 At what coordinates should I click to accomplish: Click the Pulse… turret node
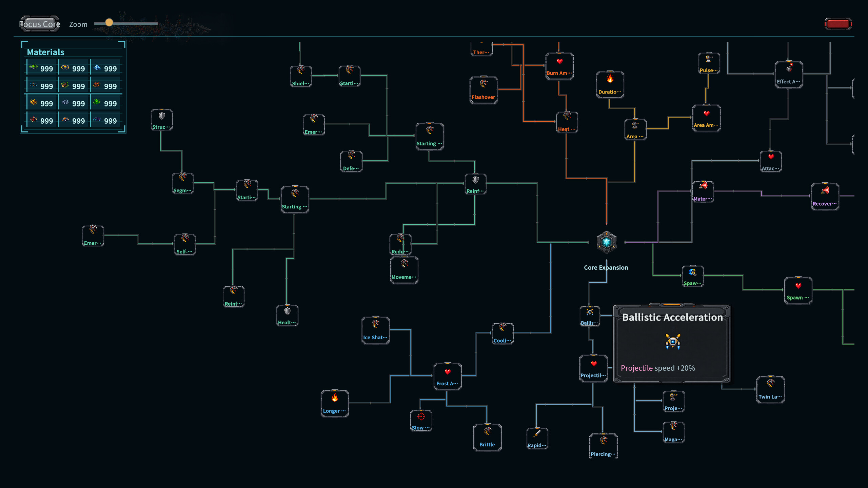(x=709, y=63)
